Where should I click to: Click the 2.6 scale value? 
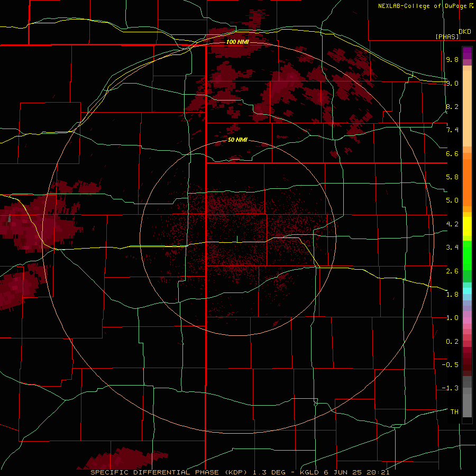pyautogui.click(x=452, y=271)
